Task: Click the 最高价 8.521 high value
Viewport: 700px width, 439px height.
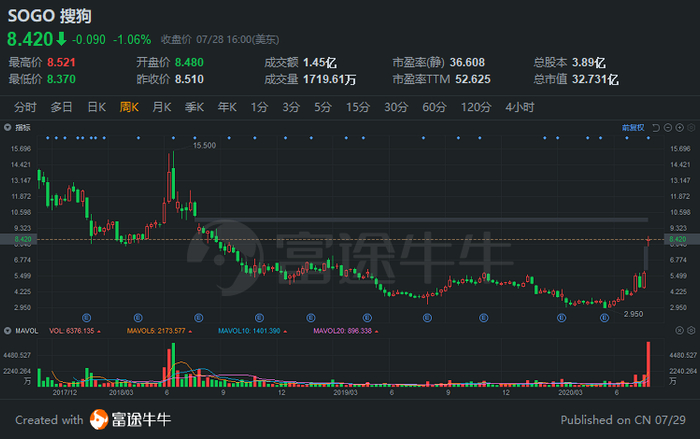Action: click(62, 63)
